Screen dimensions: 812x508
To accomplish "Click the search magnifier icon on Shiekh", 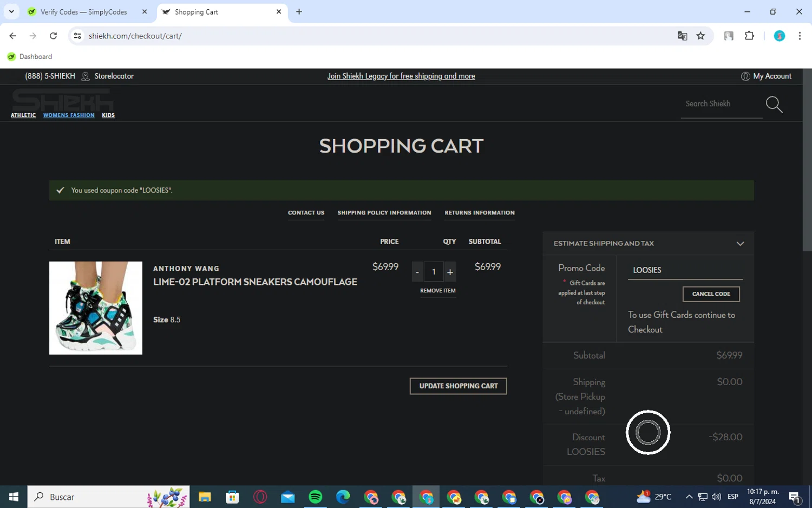I will point(774,105).
